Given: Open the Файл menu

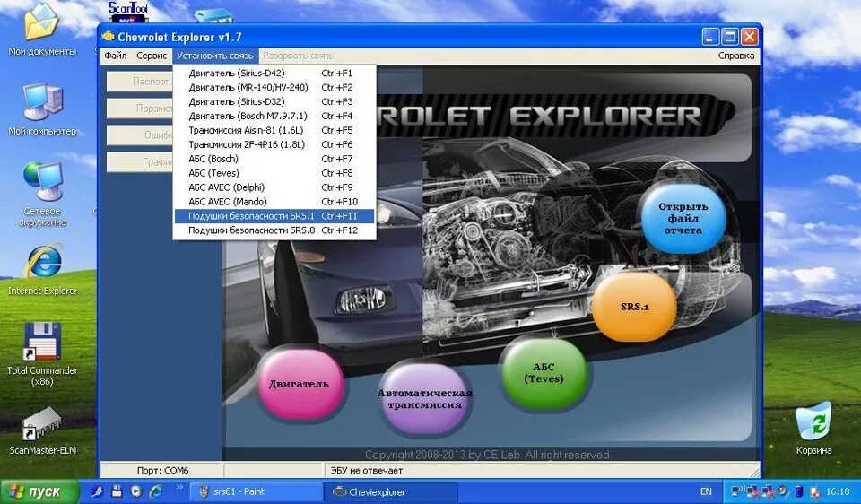Looking at the screenshot, I should pyautogui.click(x=116, y=56).
